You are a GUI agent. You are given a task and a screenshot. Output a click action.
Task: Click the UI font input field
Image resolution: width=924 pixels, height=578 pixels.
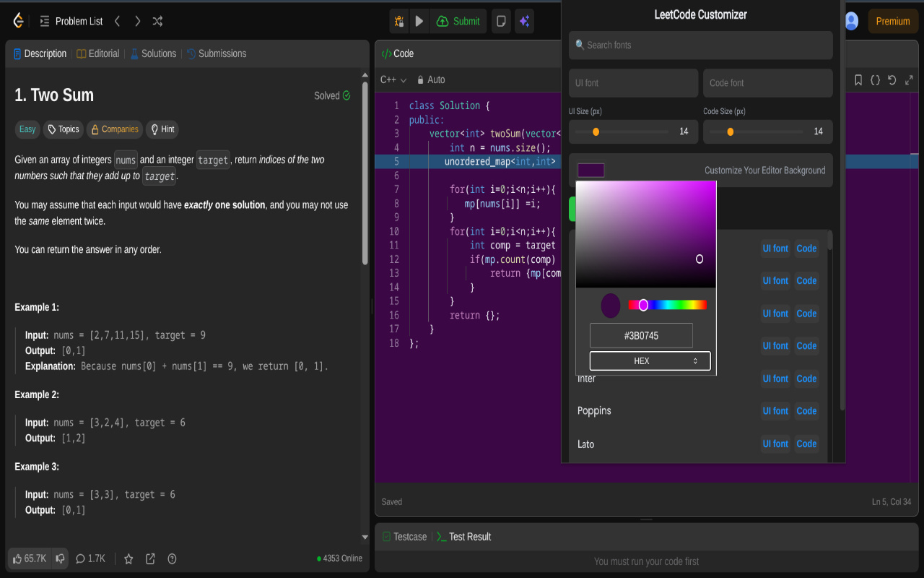633,83
